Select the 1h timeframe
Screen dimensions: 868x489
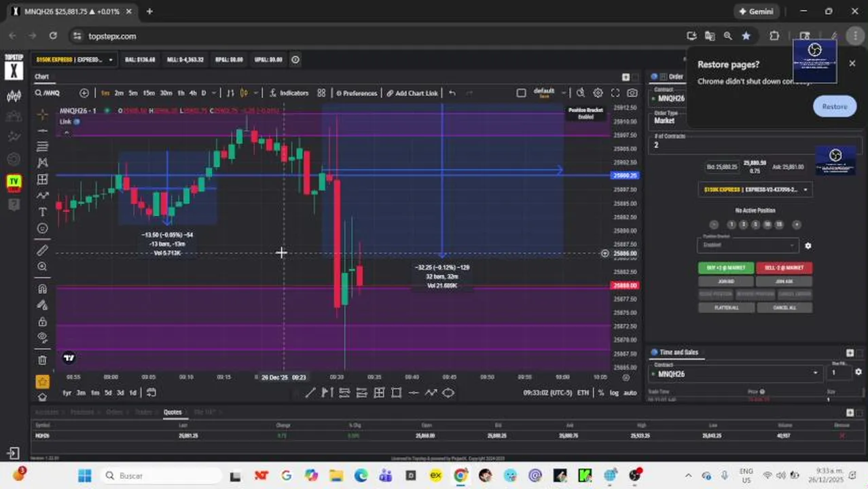181,93
